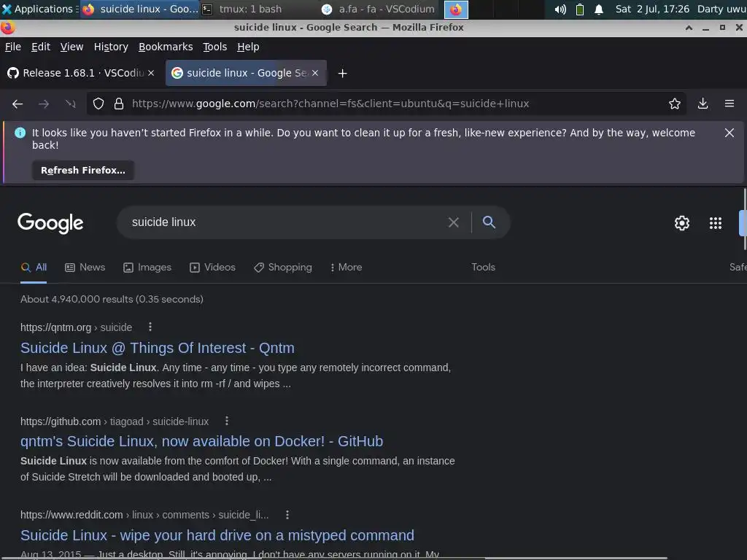Open the View menu

71,47
